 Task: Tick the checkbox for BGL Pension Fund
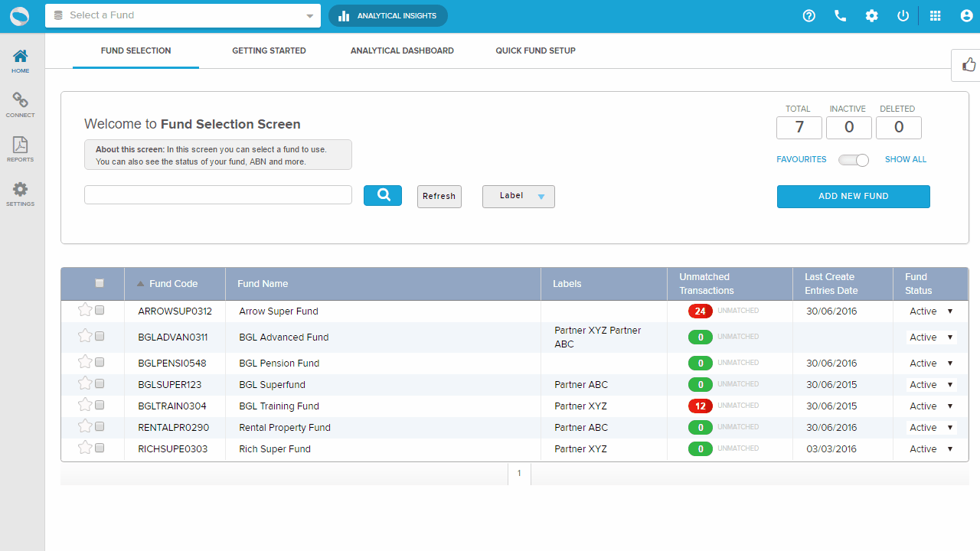[x=100, y=362]
